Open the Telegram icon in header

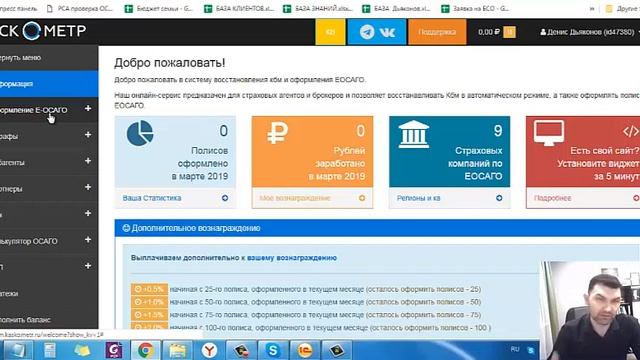(367, 32)
